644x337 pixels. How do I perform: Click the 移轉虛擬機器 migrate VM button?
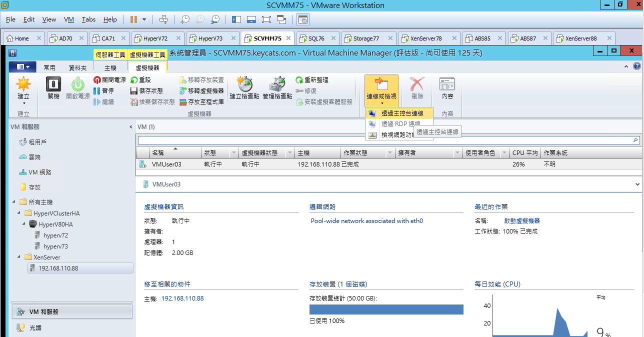202,91
